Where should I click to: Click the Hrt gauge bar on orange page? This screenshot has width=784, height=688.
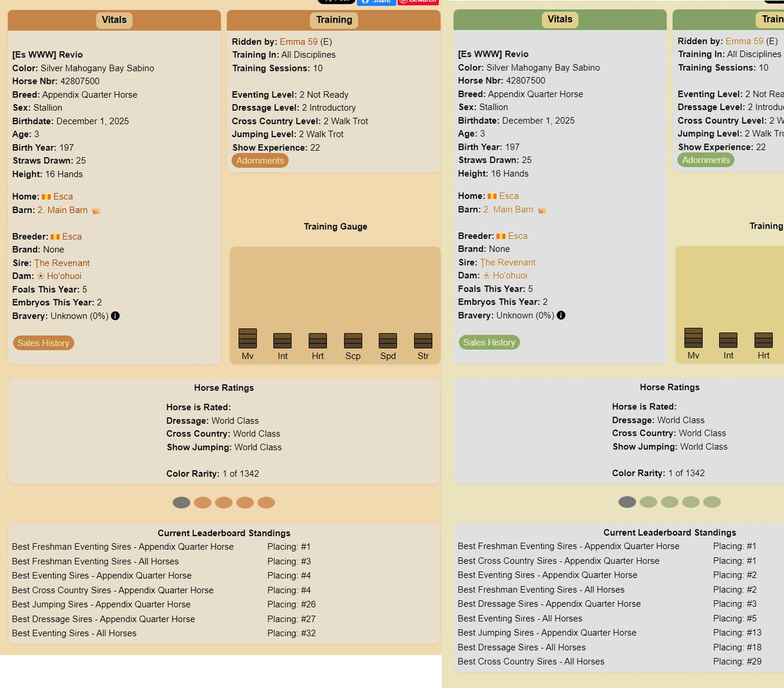point(318,340)
